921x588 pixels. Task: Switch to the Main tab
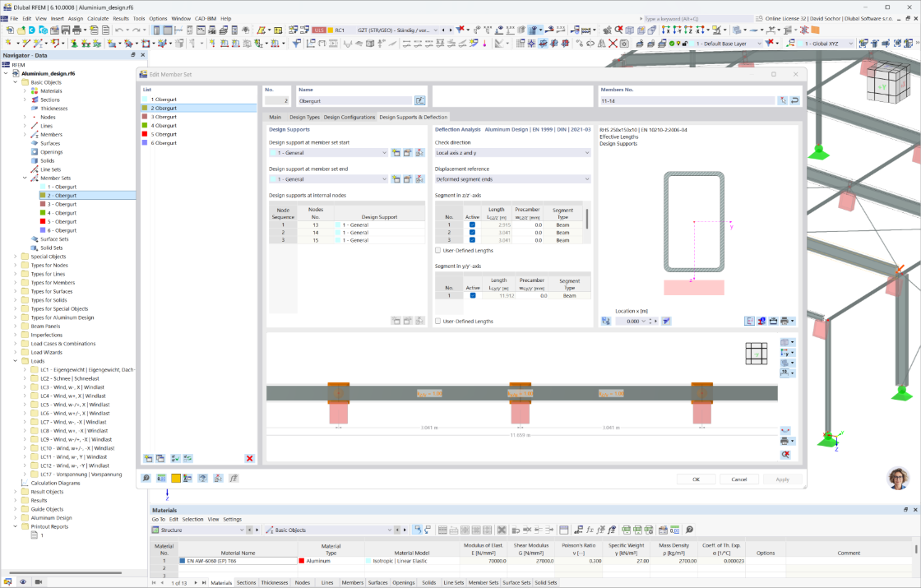pos(275,117)
